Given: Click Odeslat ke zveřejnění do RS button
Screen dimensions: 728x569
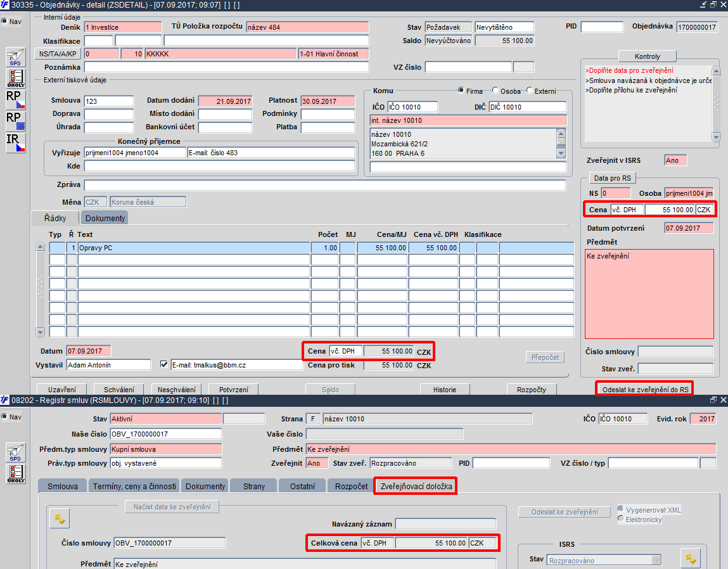Looking at the screenshot, I should 646,389.
